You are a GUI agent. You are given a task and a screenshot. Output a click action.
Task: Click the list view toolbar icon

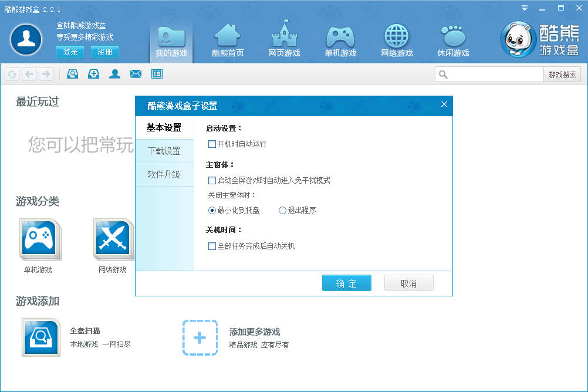click(157, 74)
